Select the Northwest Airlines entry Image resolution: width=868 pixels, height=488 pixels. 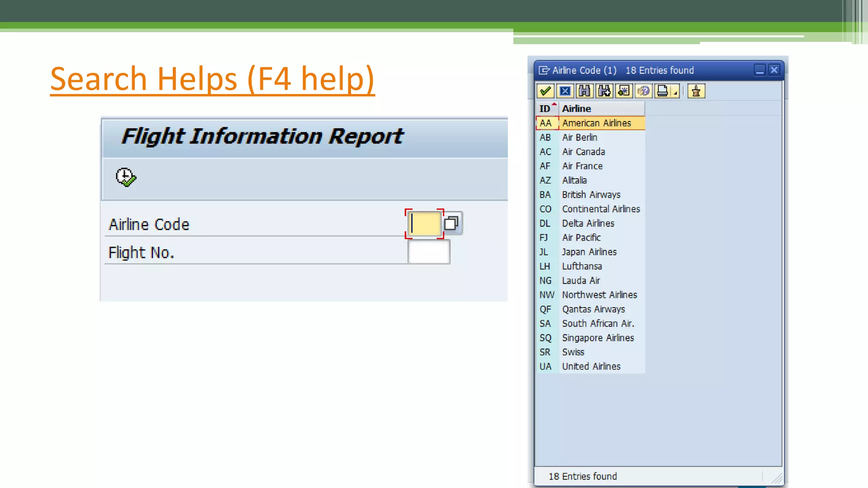[x=590, y=295]
